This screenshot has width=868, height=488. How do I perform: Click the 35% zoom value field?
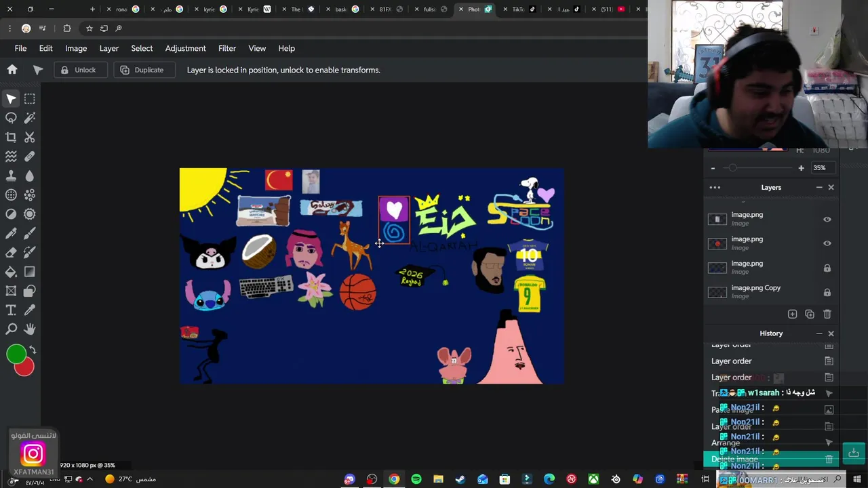coord(823,168)
